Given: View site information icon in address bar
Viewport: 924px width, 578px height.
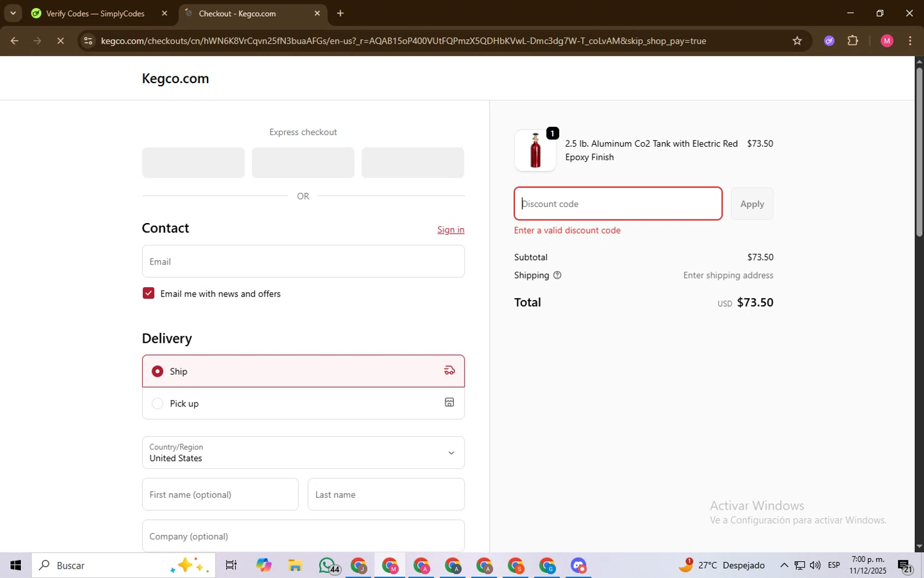Looking at the screenshot, I should (88, 41).
